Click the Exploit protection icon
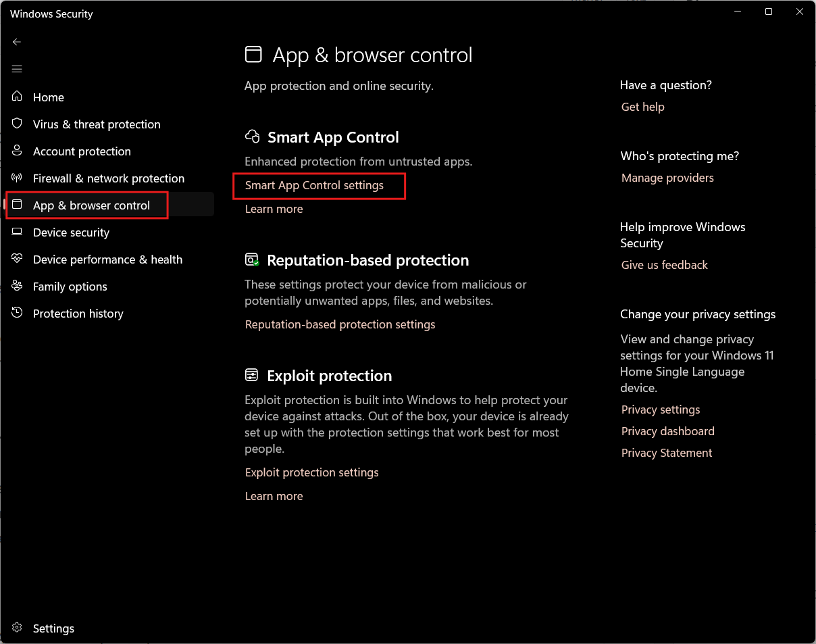Viewport: 816px width, 644px height. tap(252, 374)
